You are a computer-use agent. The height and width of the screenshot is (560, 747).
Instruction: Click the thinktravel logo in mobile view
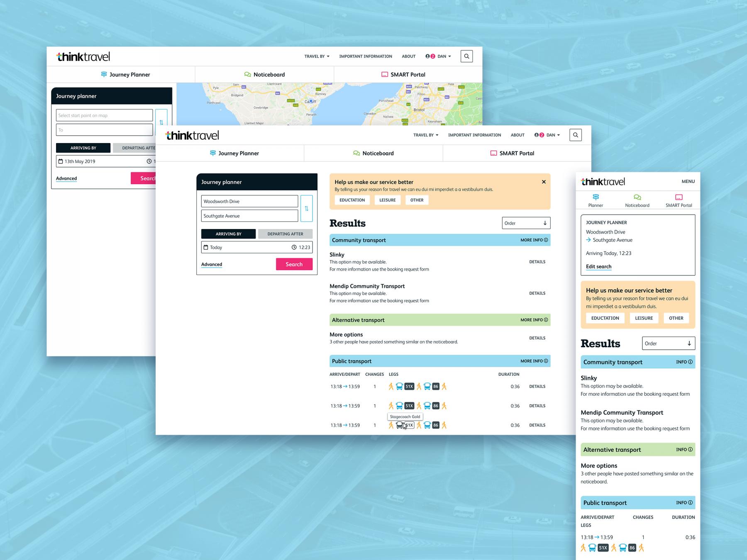click(603, 181)
